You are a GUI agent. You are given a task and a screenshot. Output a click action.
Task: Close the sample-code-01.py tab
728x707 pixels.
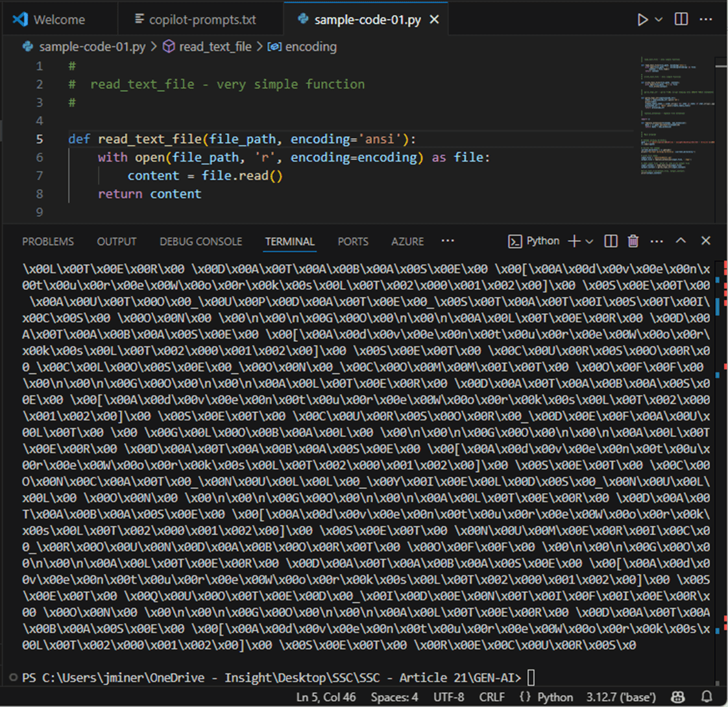tap(435, 19)
